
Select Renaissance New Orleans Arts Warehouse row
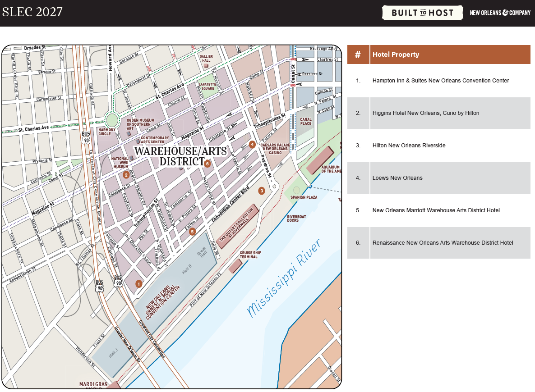click(439, 243)
